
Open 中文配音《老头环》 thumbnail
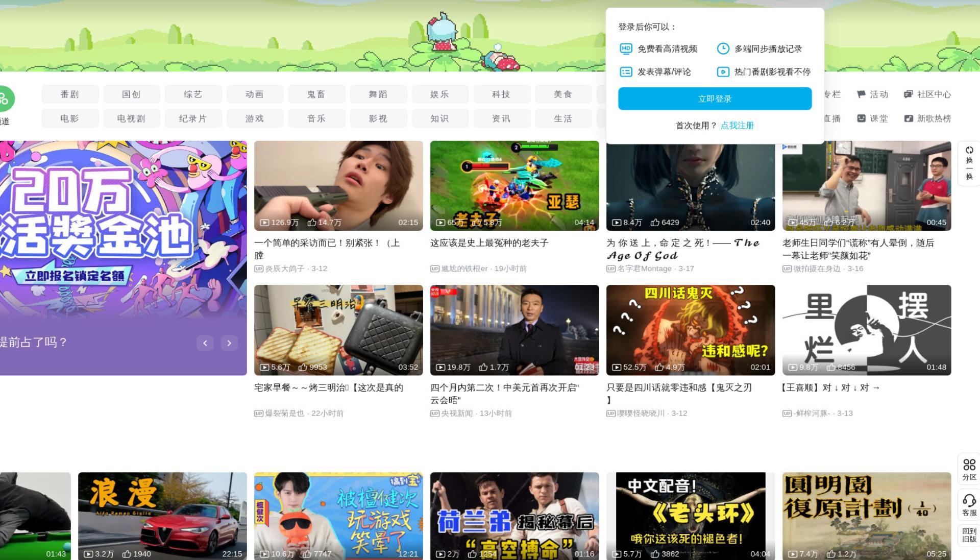coord(691,516)
